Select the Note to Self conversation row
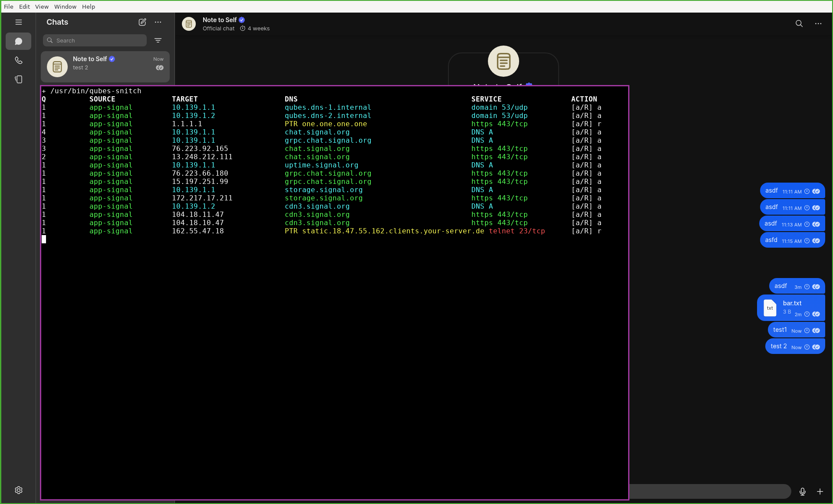This screenshot has height=504, width=833. point(105,66)
